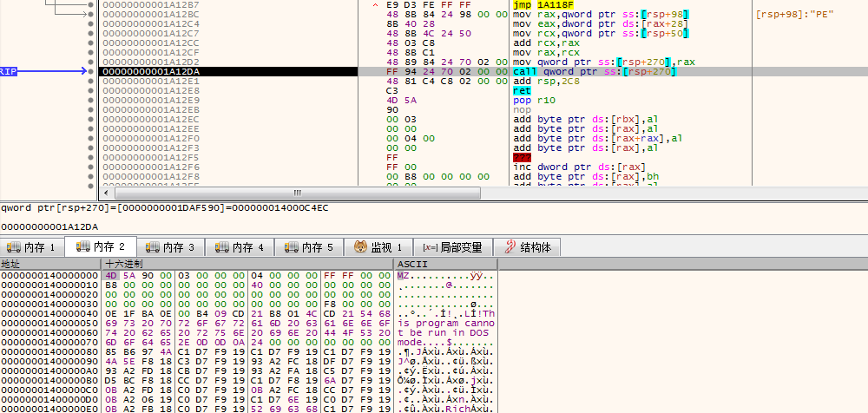This screenshot has width=868, height=413.
Task: Open the 局部变量 tab
Action: pos(452,247)
